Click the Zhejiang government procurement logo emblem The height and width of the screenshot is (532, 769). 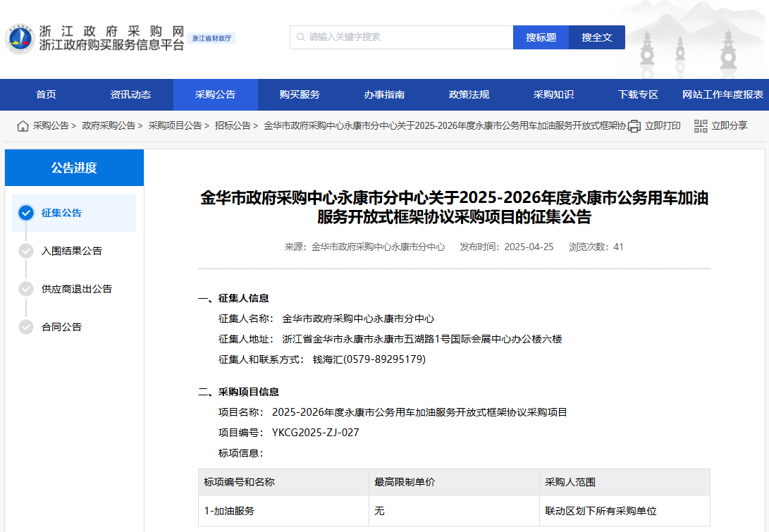click(x=20, y=38)
